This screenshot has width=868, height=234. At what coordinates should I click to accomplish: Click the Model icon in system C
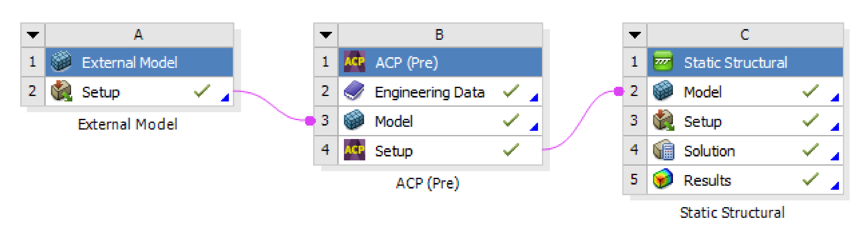tap(663, 91)
